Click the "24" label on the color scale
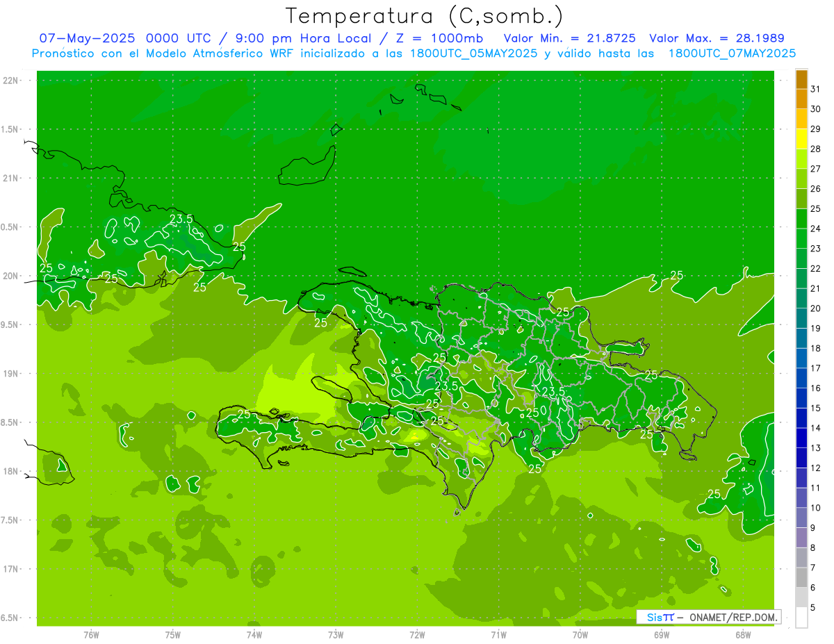This screenshot has width=834, height=644. (x=815, y=228)
